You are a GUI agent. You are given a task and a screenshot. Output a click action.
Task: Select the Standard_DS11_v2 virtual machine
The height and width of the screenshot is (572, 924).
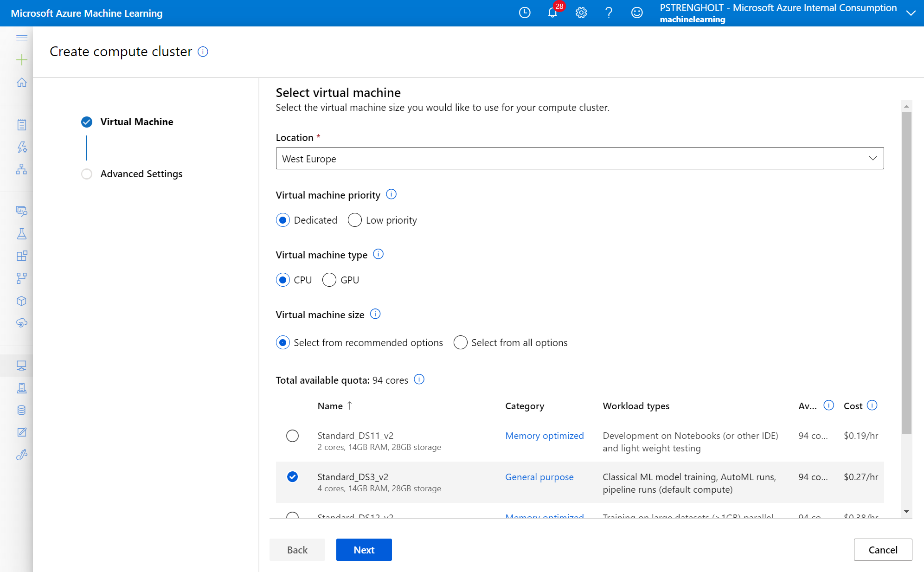coord(292,436)
